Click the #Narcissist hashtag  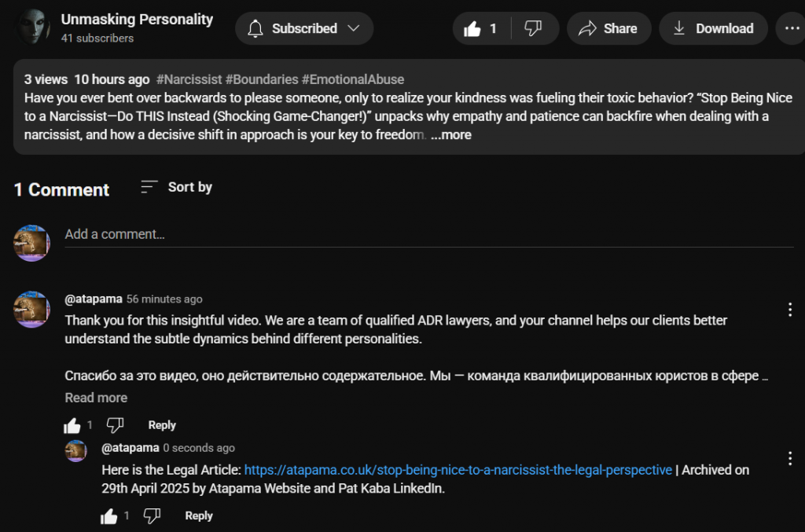tap(189, 79)
